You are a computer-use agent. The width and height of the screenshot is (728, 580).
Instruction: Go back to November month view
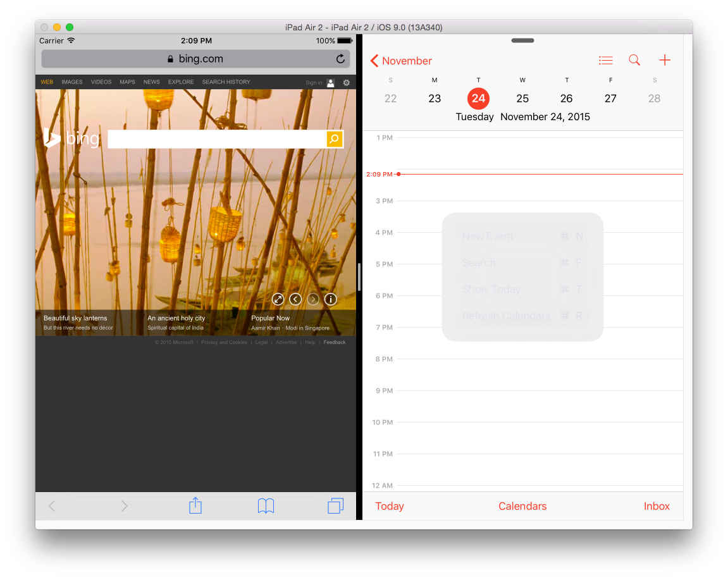pos(401,61)
